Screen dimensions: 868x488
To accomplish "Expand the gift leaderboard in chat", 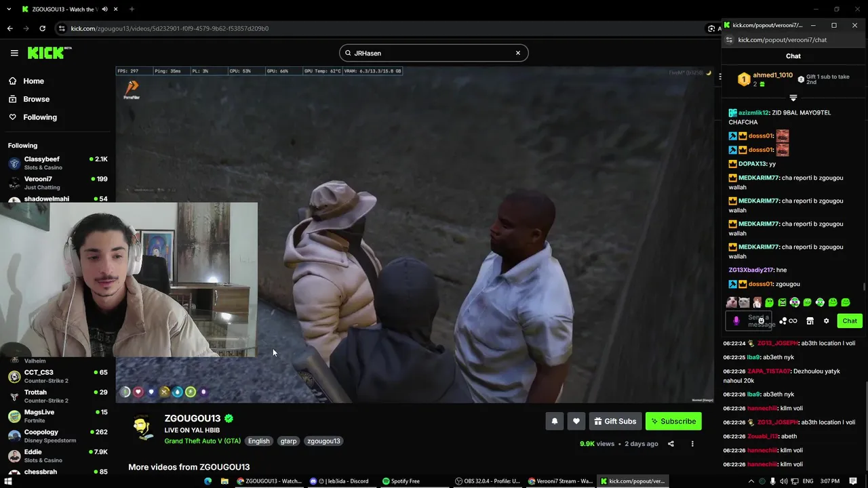I will 793,98.
